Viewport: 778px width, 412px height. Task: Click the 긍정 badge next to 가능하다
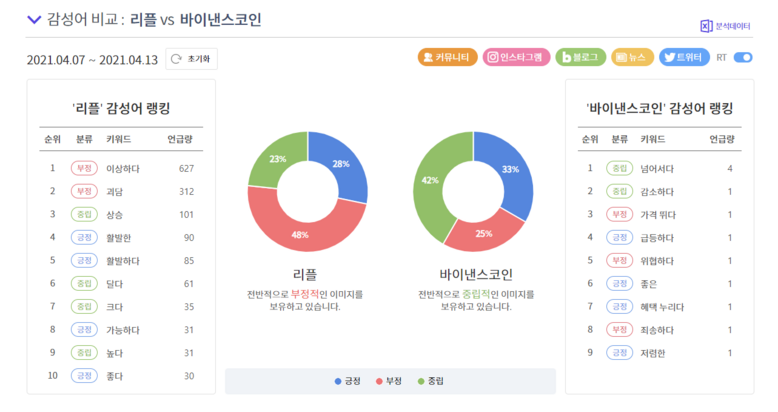tap(84, 330)
